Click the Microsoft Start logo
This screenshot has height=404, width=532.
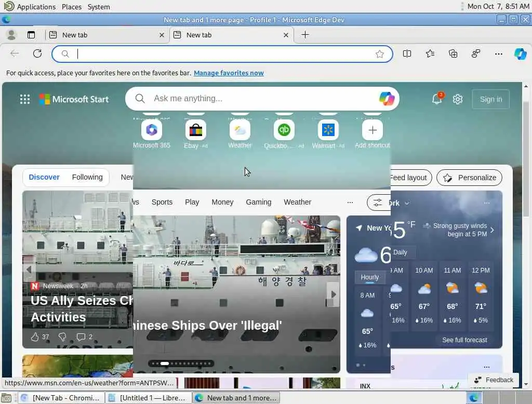click(x=74, y=99)
